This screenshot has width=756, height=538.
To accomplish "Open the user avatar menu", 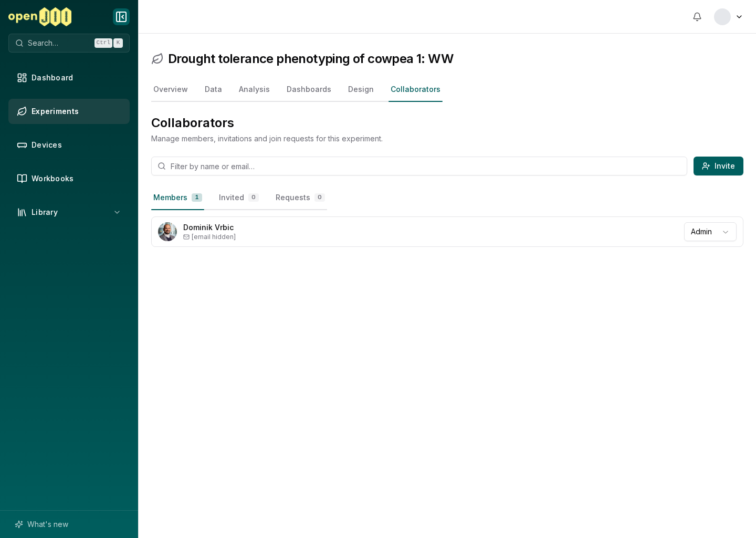I will (722, 17).
